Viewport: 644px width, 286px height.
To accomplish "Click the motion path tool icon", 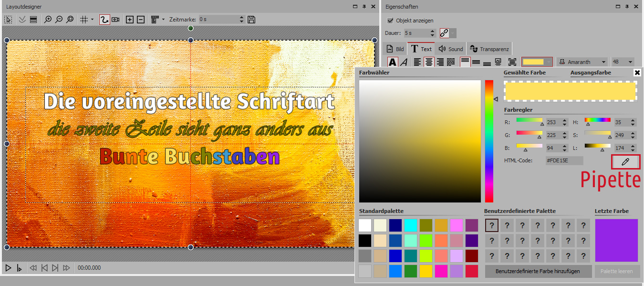I will pos(104,20).
